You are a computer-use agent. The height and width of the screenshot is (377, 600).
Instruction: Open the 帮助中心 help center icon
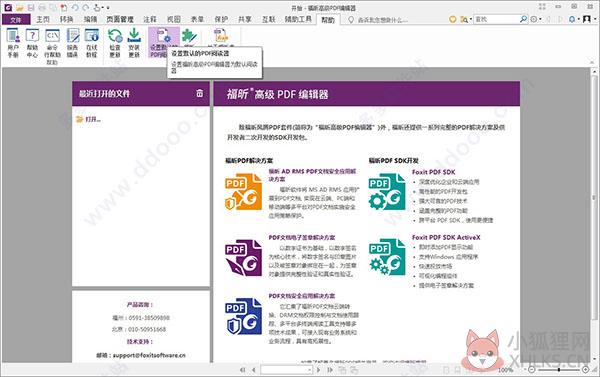(33, 43)
